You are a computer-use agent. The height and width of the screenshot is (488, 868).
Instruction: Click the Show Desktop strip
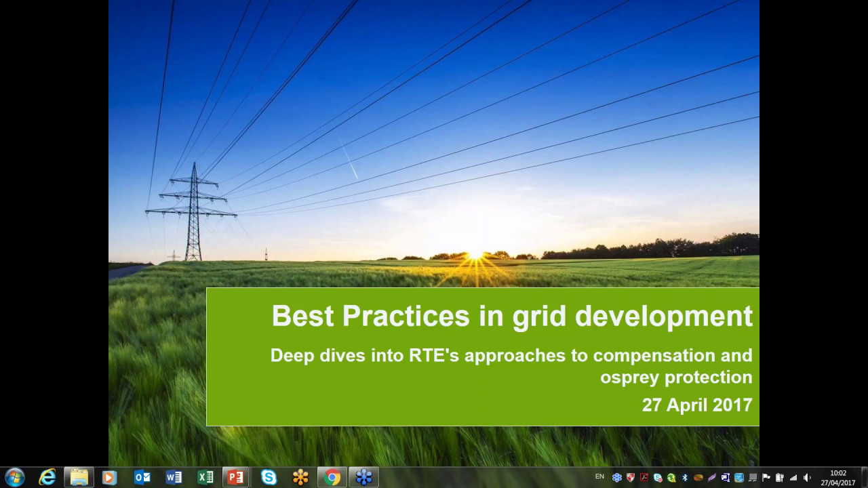864,478
